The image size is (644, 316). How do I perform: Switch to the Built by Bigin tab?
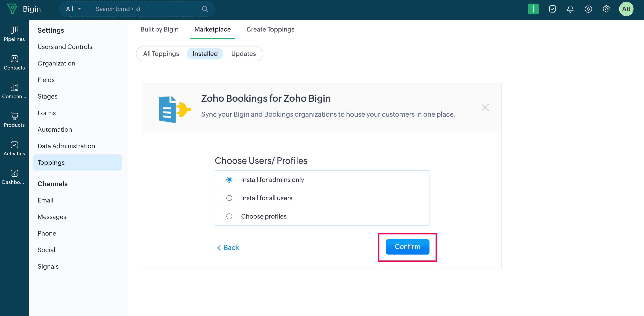point(159,29)
